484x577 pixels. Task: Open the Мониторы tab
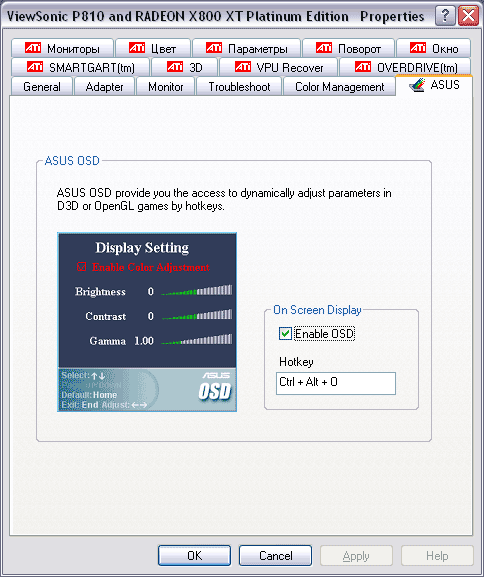[x=62, y=48]
